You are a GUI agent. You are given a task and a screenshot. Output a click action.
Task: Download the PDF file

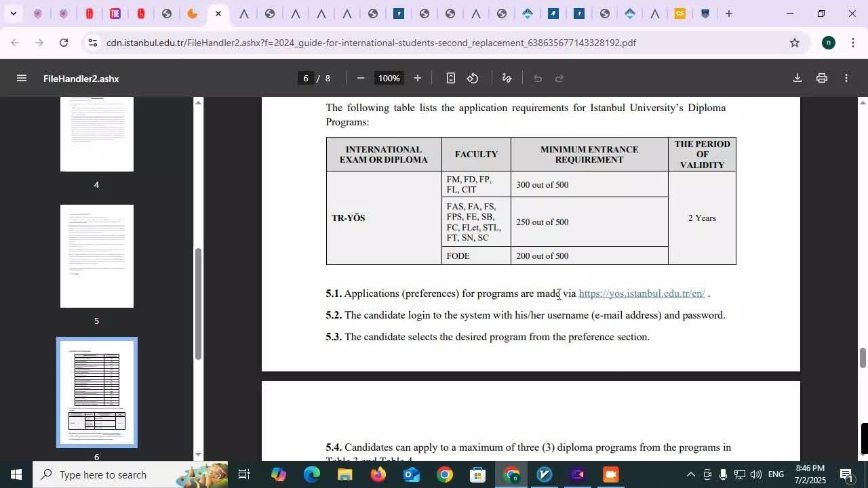pos(797,78)
